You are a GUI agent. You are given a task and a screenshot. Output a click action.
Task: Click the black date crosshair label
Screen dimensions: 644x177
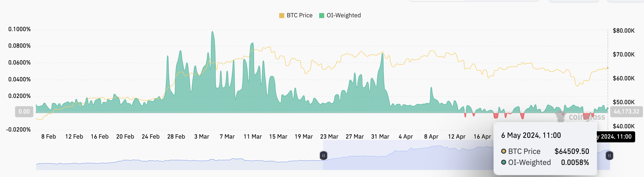[x=616, y=137]
